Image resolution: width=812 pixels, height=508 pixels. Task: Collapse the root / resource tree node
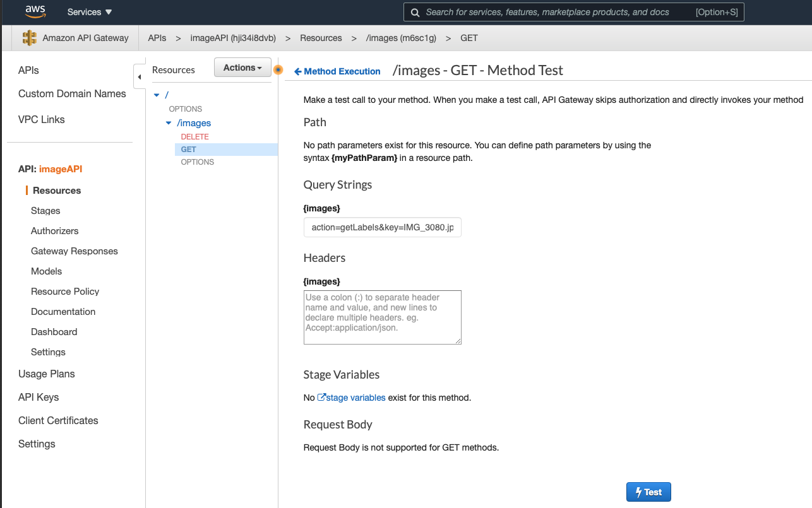(157, 95)
